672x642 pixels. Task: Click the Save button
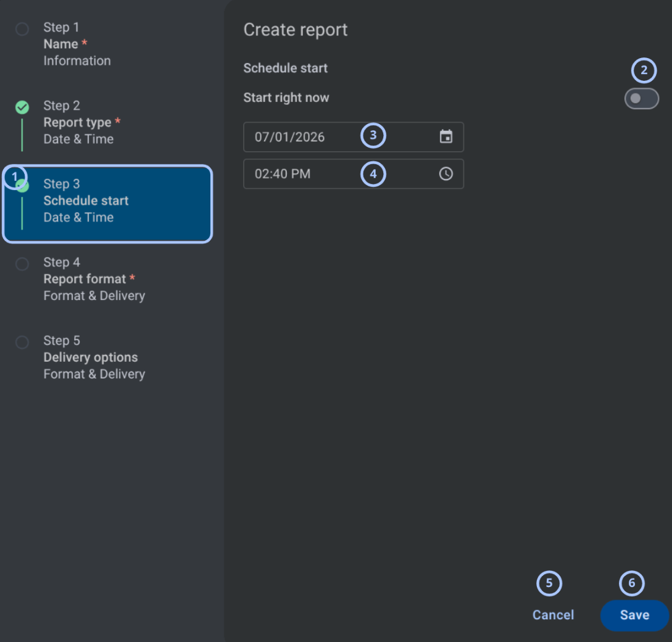pos(634,615)
